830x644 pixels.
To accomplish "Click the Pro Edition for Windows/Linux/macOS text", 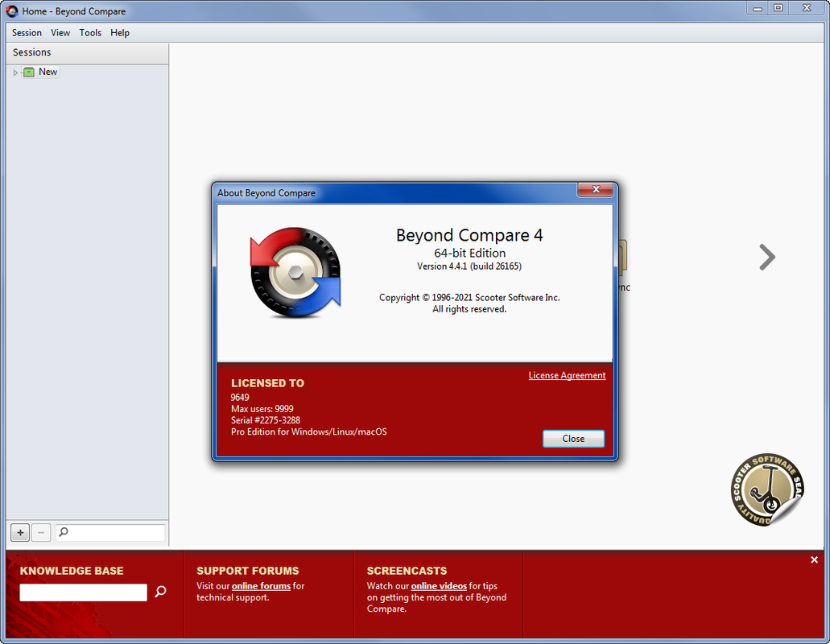I will (308, 431).
